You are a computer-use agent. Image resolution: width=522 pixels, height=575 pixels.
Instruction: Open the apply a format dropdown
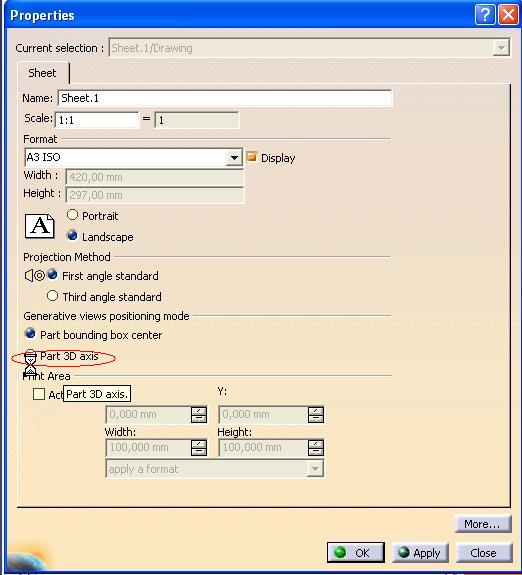pyautogui.click(x=315, y=469)
